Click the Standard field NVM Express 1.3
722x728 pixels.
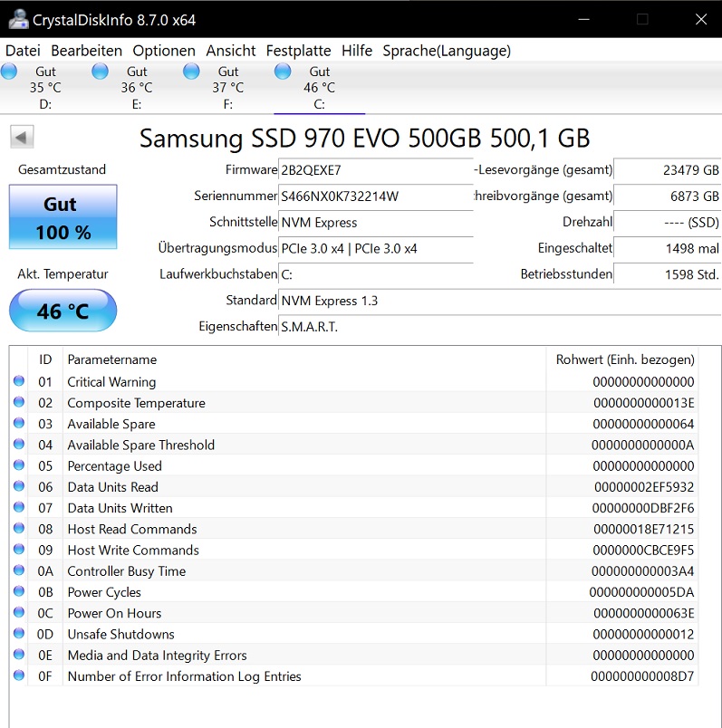(x=499, y=301)
